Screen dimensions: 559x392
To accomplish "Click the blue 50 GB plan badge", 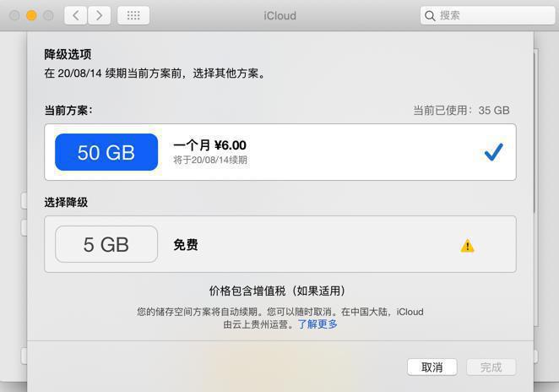I will 106,152.
